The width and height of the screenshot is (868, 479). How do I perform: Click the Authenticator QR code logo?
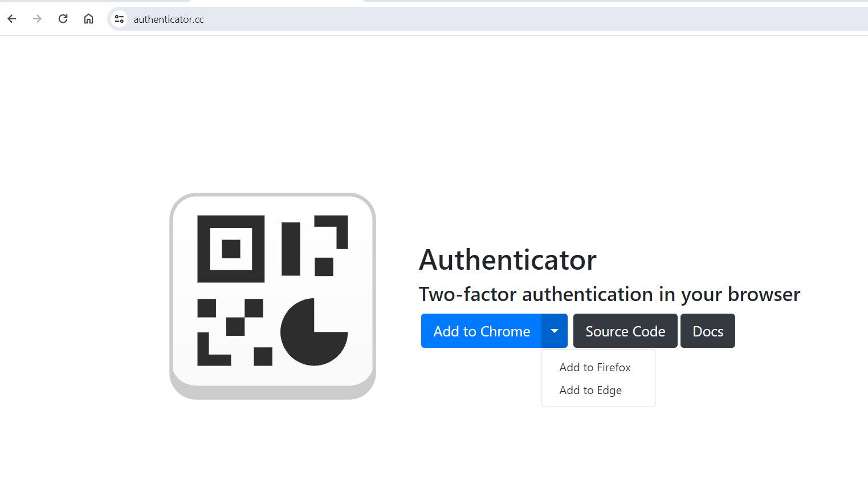(x=272, y=296)
